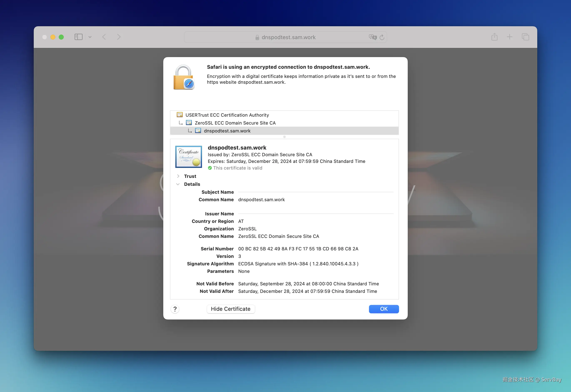Click the certificate thumbnail image
The height and width of the screenshot is (392, 571).
coord(188,157)
